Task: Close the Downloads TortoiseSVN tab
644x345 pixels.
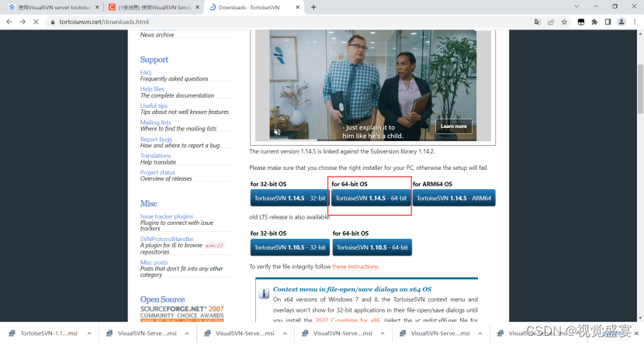Action: click(x=297, y=7)
